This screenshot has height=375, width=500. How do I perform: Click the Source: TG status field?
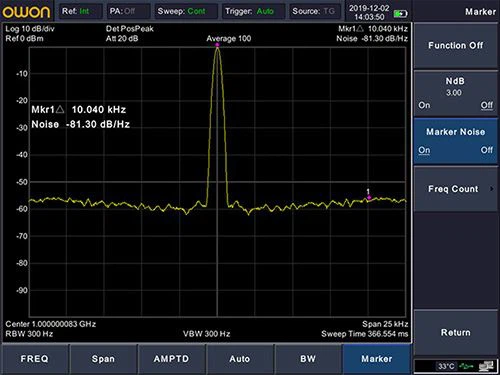click(315, 11)
